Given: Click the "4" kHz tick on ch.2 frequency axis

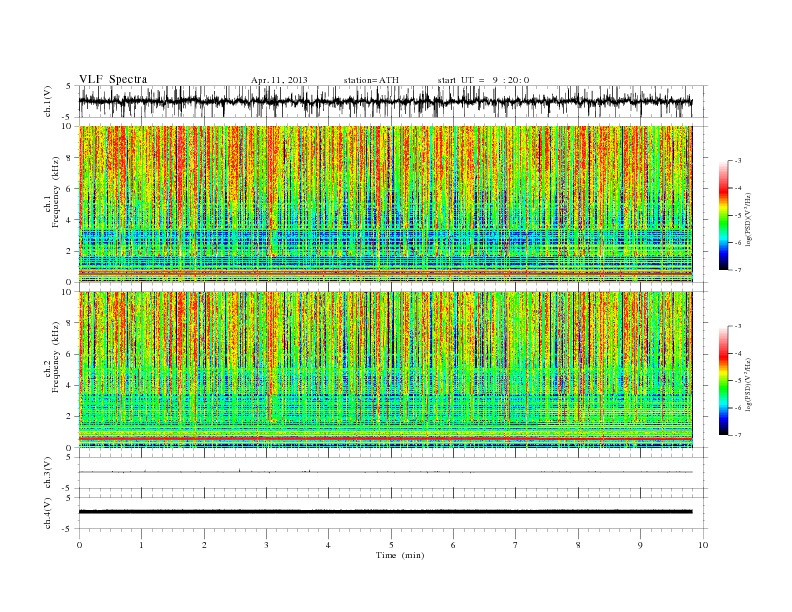Looking at the screenshot, I should 70,386.
